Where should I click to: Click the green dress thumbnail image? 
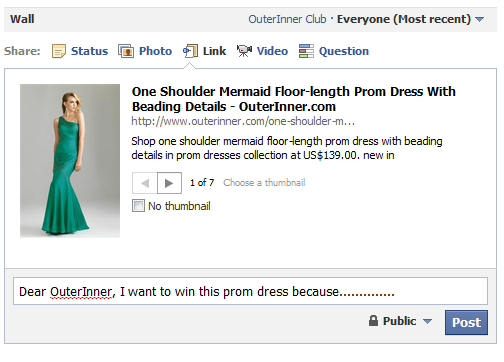click(70, 161)
